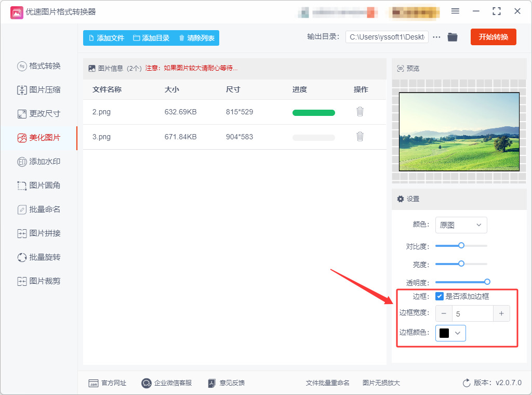Open 意见反馈 feedback form

[227, 383]
